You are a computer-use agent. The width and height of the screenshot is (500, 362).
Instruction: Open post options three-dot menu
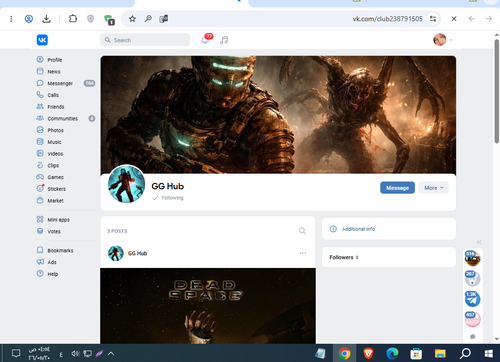click(x=303, y=253)
